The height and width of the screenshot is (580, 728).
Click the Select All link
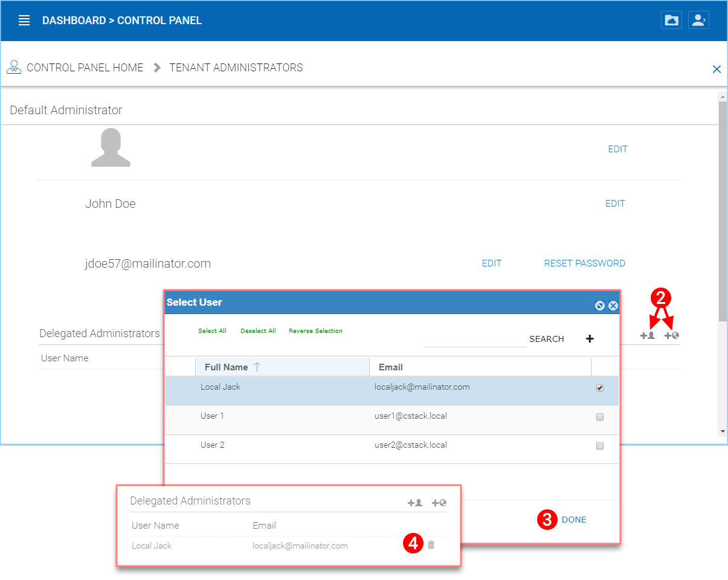pos(212,330)
